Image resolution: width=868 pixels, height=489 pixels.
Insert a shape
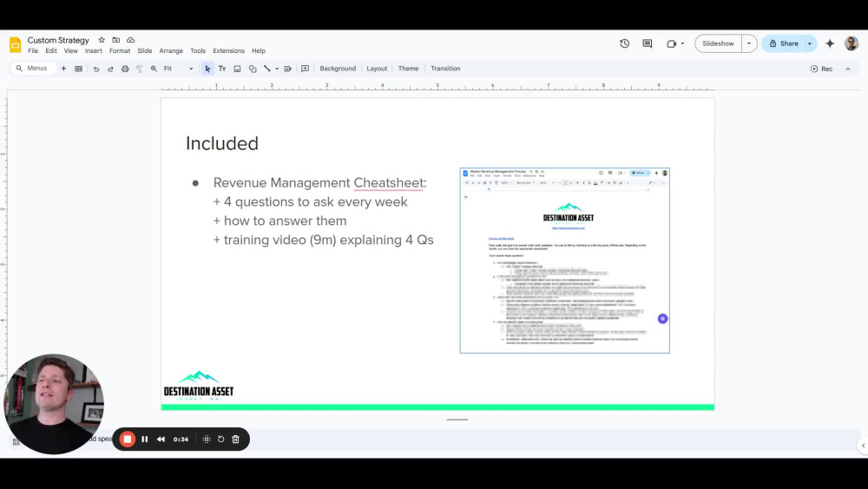253,69
